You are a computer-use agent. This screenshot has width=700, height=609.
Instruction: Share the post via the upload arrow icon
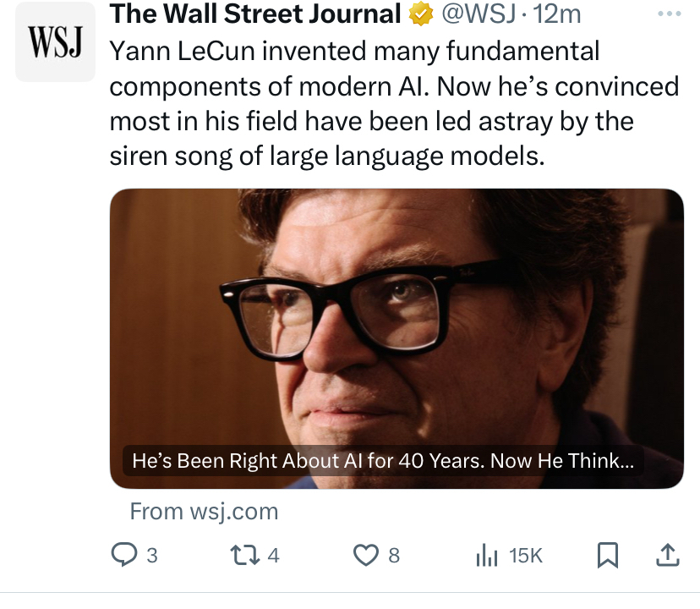tap(667, 555)
